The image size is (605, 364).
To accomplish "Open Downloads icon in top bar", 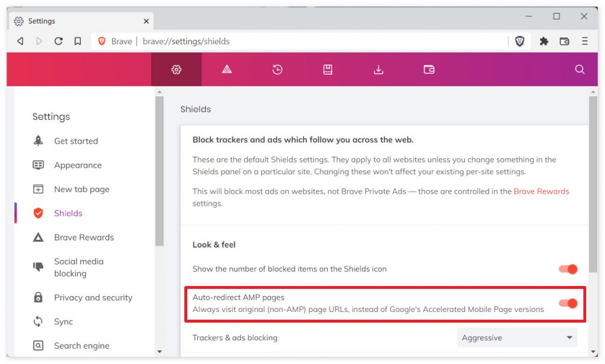I will (379, 70).
